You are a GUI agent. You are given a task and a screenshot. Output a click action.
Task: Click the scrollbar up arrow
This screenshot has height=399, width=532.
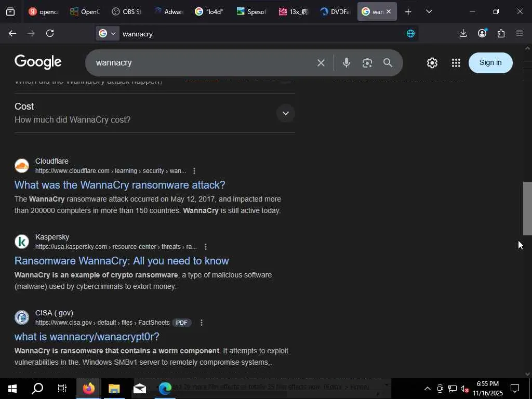[527, 48]
